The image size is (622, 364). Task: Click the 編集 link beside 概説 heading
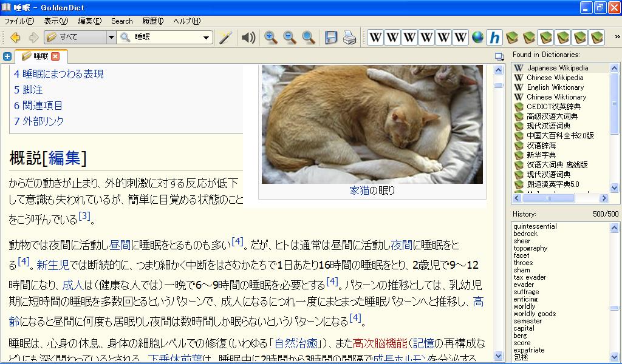tap(64, 159)
